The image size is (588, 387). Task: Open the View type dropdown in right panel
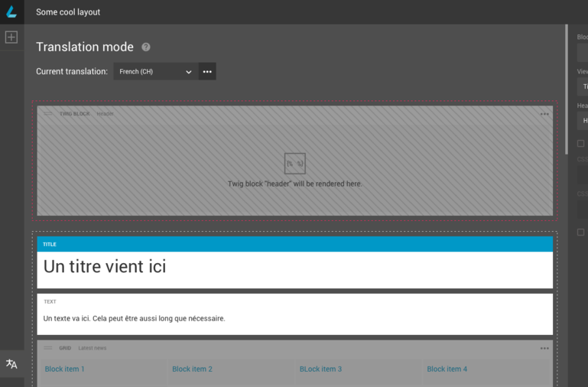[x=583, y=86]
